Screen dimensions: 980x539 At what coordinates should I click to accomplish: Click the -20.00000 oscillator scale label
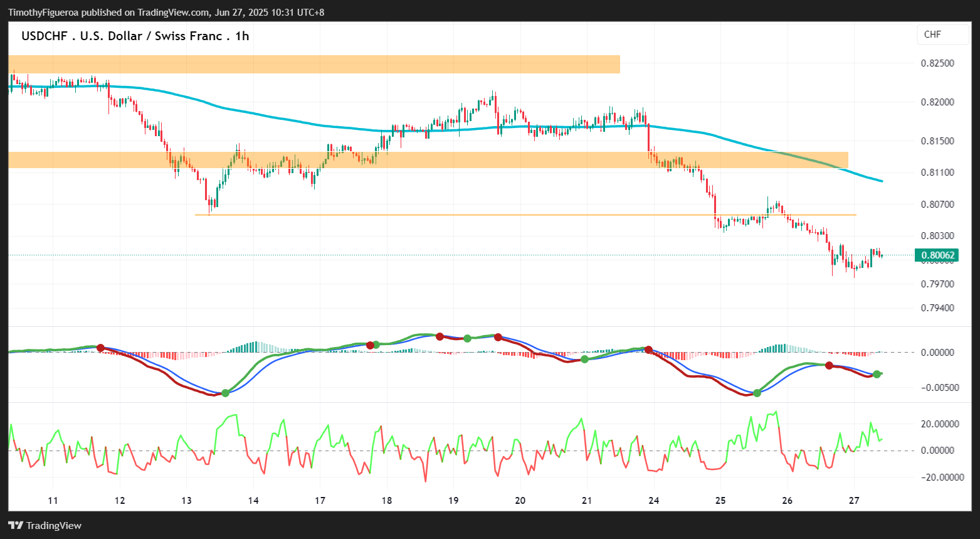937,477
